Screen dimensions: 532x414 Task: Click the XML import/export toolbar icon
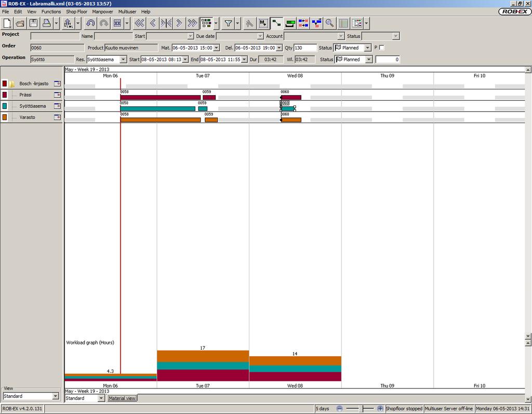(68, 23)
